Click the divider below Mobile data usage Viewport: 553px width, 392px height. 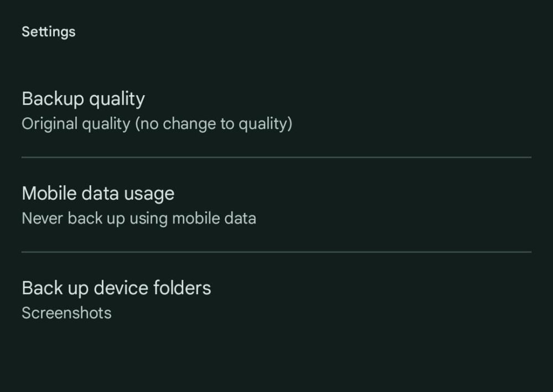pos(276,252)
